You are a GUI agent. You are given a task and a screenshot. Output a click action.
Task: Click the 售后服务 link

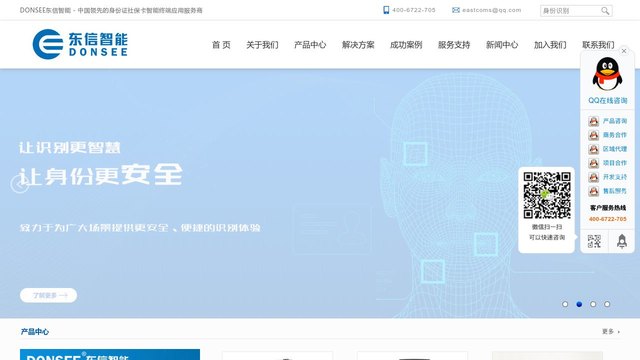tap(615, 191)
